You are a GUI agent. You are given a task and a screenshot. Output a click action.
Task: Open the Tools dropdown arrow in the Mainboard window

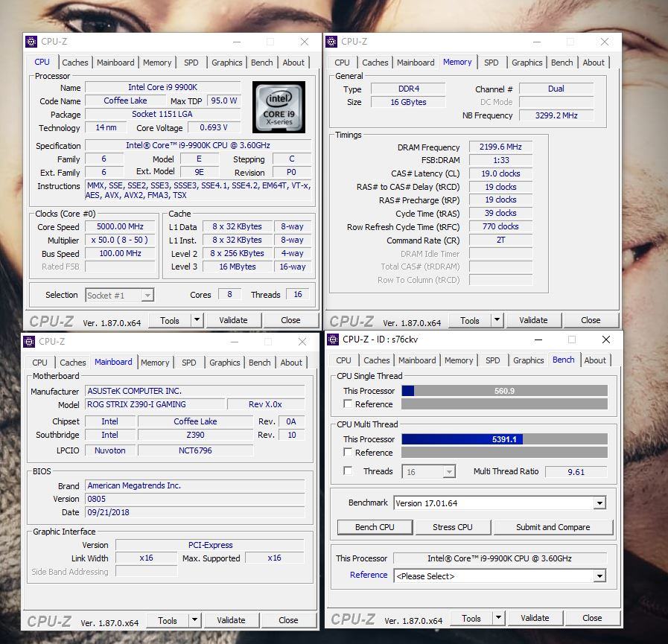point(194,620)
